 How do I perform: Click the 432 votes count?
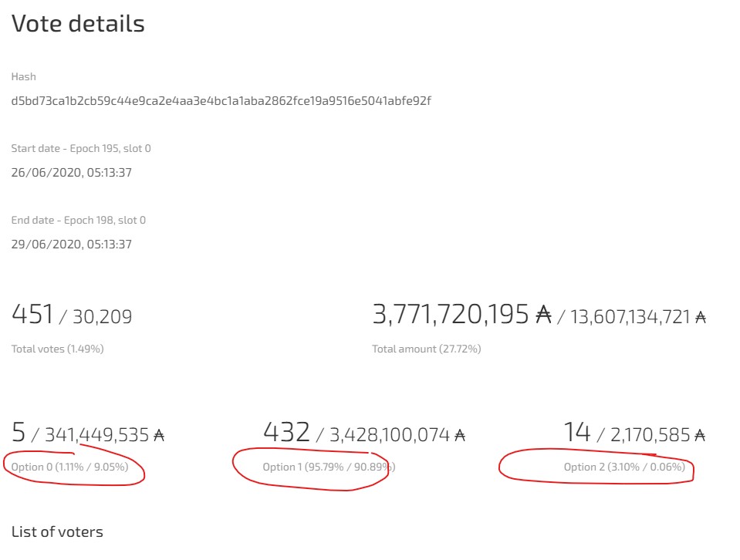tap(286, 433)
